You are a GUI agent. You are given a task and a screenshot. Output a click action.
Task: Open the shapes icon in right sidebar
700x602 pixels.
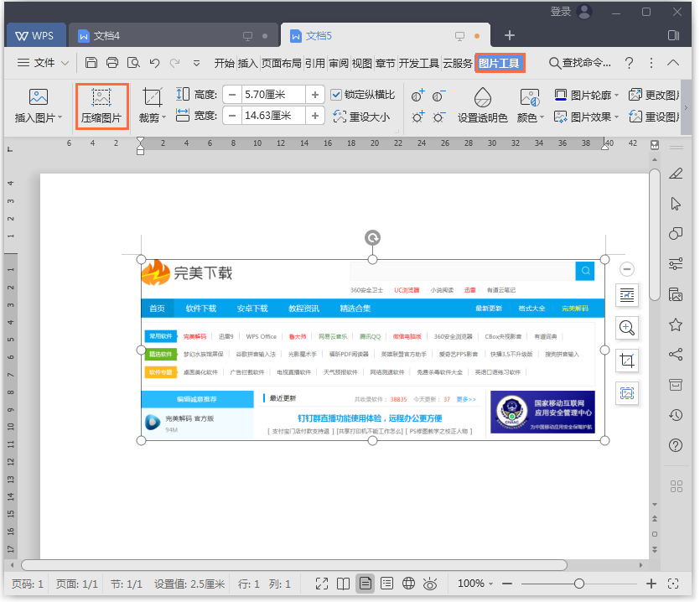click(676, 234)
